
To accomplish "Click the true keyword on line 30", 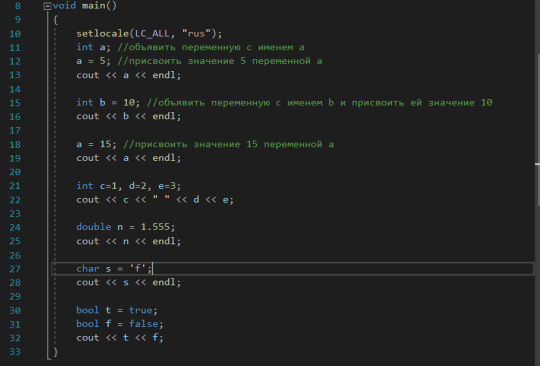I will click(141, 310).
